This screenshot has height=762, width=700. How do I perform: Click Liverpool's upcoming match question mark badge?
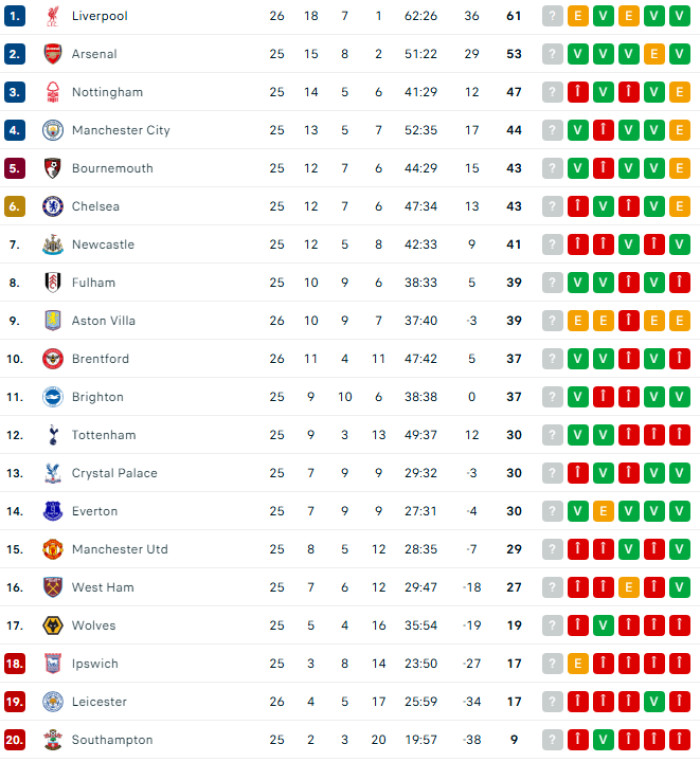tap(553, 16)
